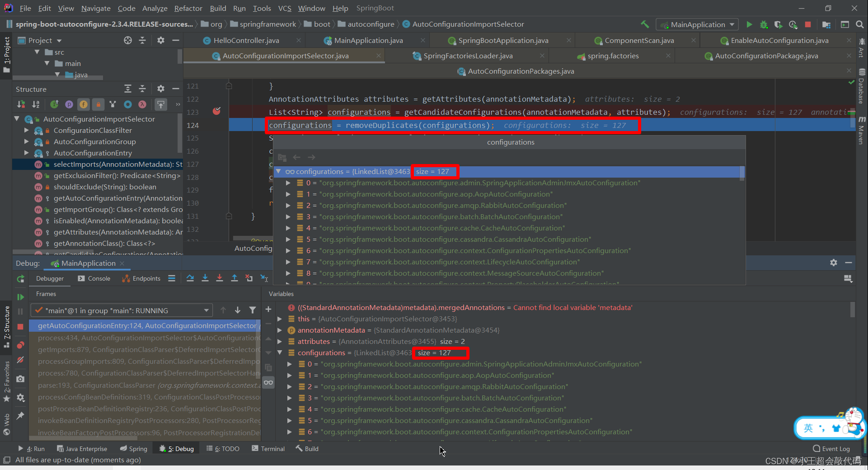Viewport: 868px width, 470px height.
Task: Force step into red down arrow
Action: pyautogui.click(x=220, y=278)
